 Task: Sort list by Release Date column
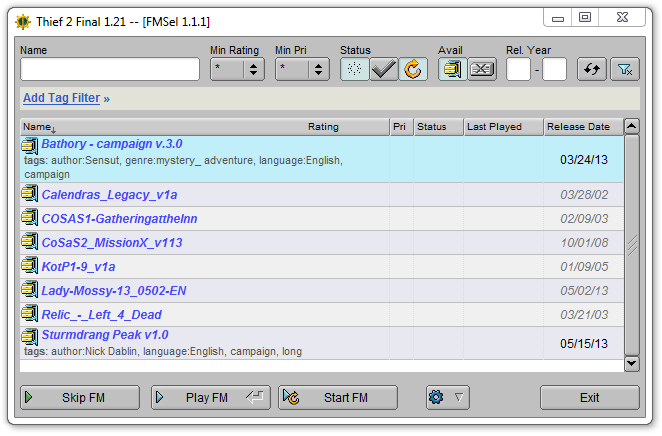[583, 127]
